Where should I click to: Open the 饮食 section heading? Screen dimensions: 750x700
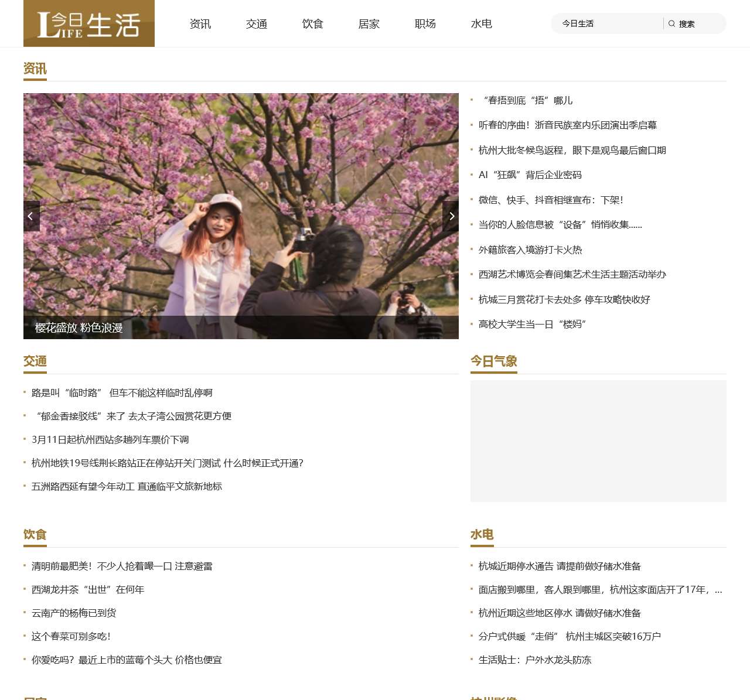[35, 535]
